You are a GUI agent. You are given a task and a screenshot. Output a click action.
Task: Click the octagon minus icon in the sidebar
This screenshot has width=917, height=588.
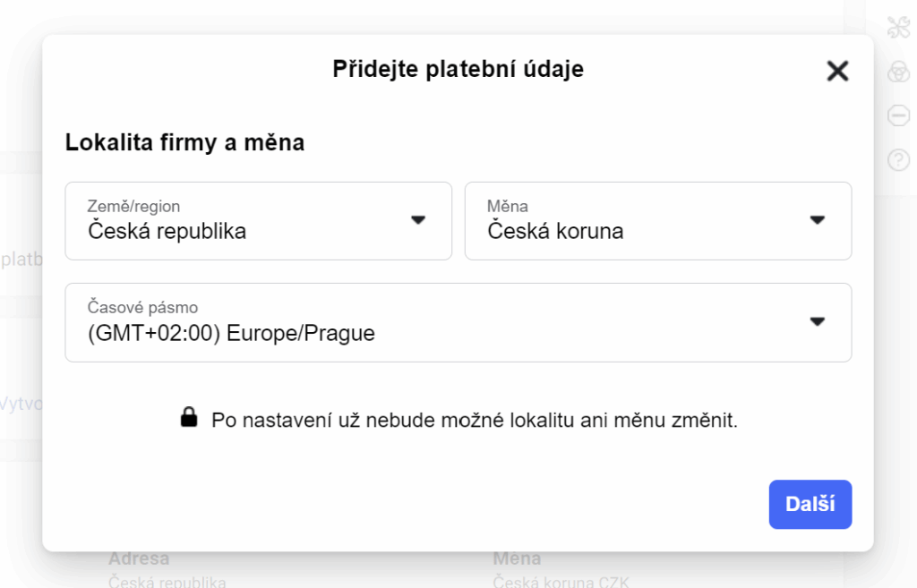pyautogui.click(x=898, y=116)
